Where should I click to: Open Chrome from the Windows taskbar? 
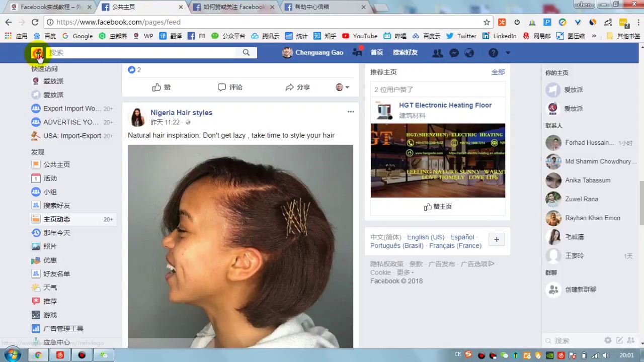[x=38, y=355]
